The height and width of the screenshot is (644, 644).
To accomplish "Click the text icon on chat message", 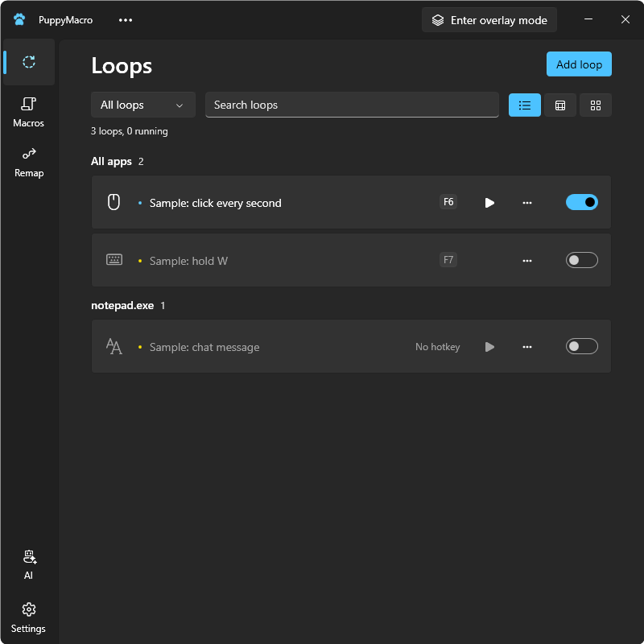I will click(x=114, y=346).
